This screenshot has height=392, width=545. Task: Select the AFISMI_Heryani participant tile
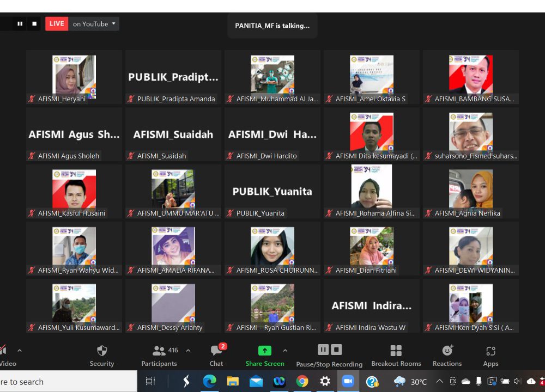tap(74, 77)
